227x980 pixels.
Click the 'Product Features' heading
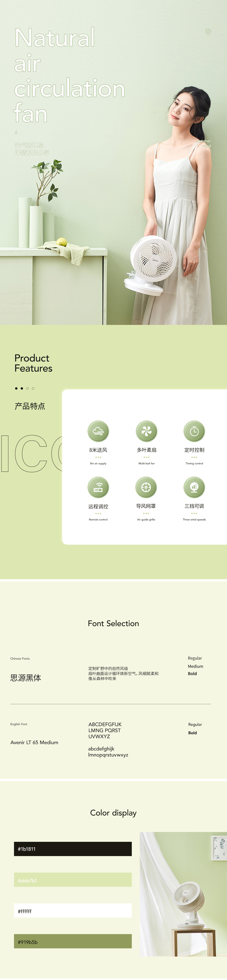click(33, 363)
